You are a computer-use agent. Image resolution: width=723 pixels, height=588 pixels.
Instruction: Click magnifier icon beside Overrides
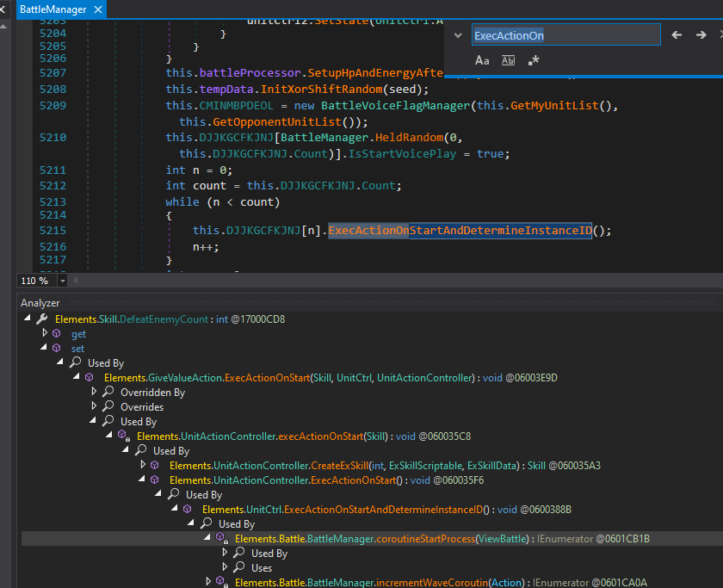(x=108, y=406)
